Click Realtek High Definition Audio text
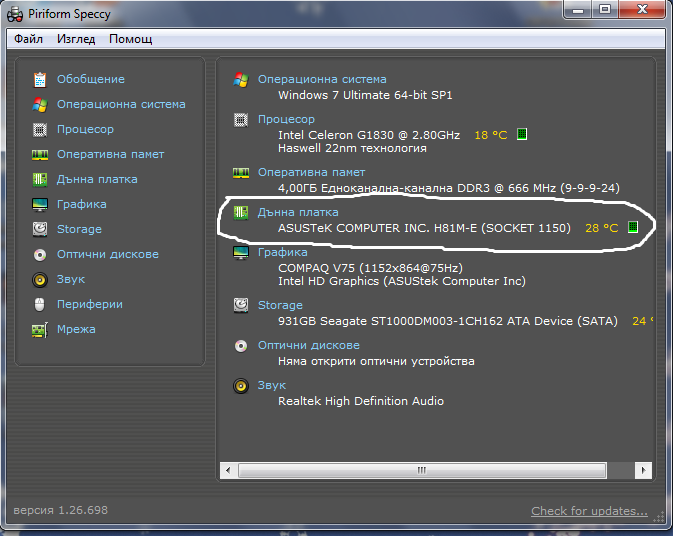 361,401
